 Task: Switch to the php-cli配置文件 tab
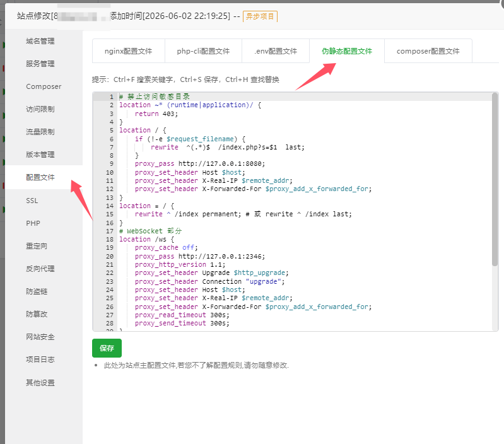pyautogui.click(x=203, y=51)
